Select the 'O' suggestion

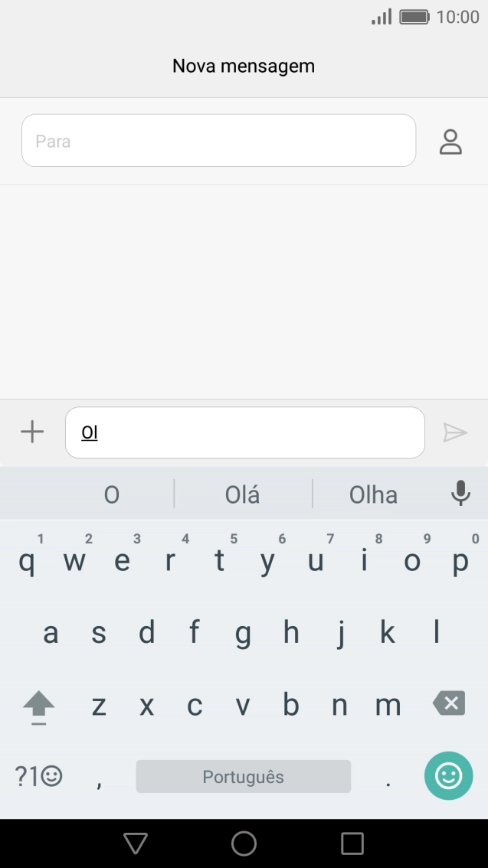coord(112,495)
